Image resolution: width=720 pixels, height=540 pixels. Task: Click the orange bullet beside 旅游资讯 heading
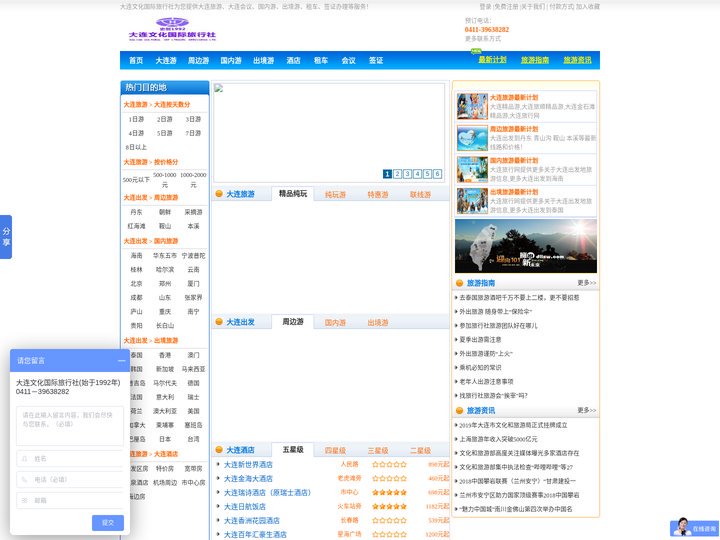(x=459, y=411)
